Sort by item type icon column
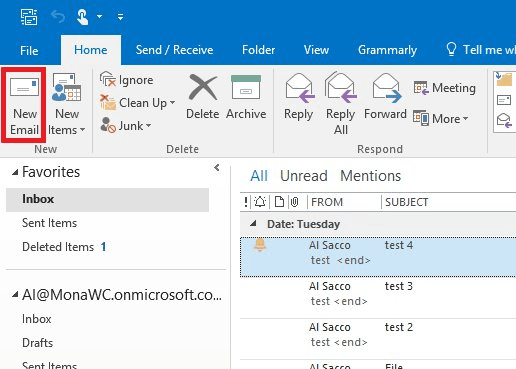Viewport: 516px width, 369px height. tap(279, 202)
